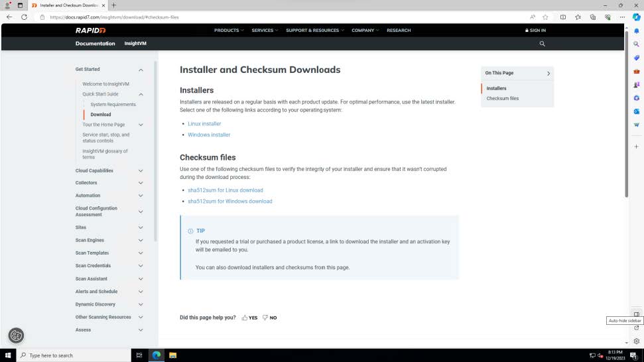Viewport: 644px width, 362px height.
Task: Expand Cloud Capabilities section
Action: click(141, 171)
